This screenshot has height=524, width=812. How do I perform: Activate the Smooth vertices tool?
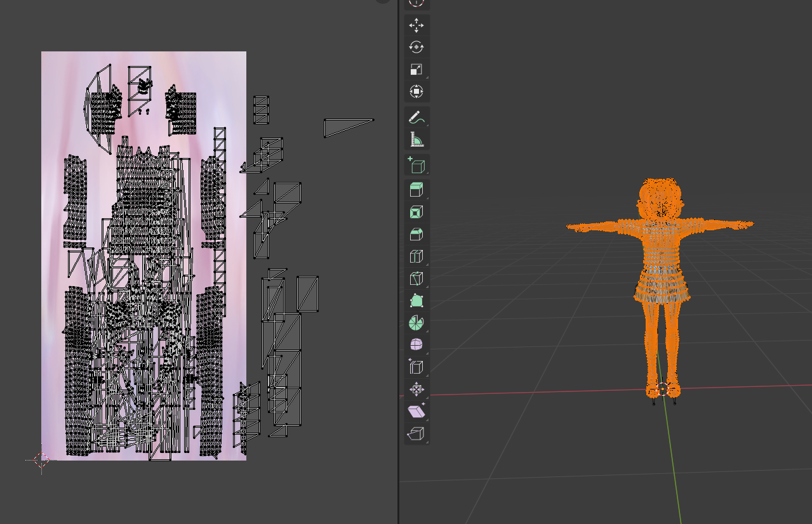[x=416, y=345]
